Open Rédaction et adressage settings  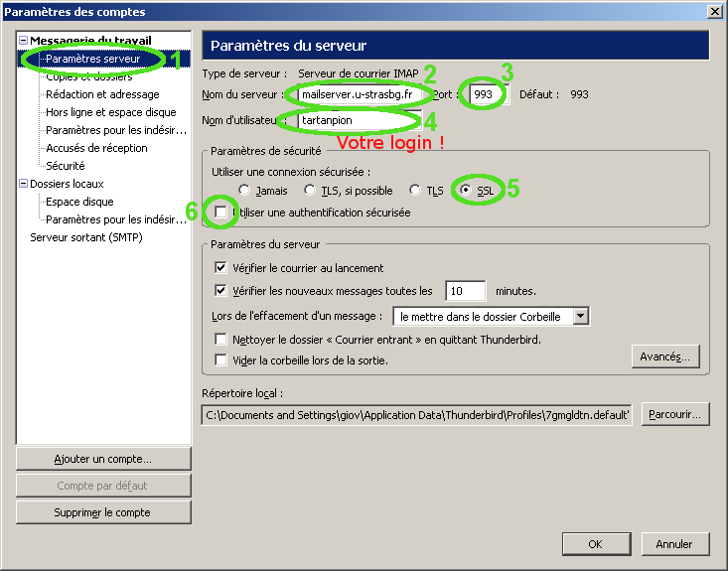click(102, 94)
